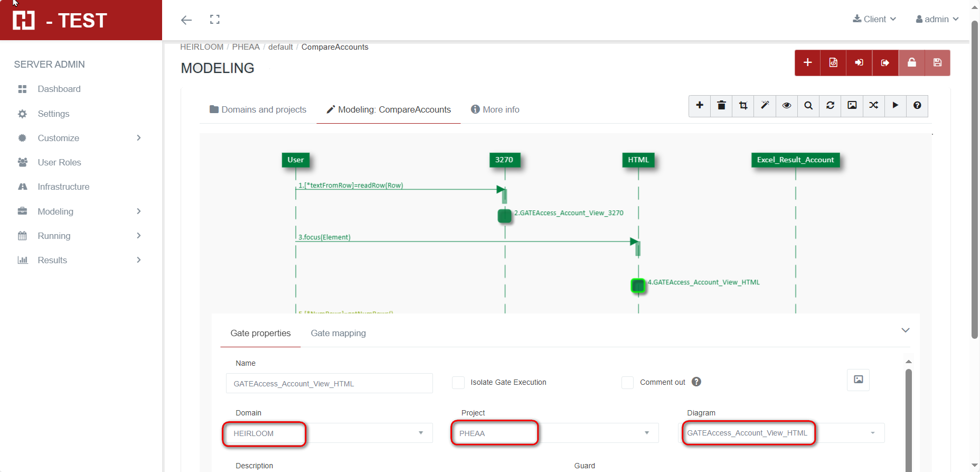Select the crop tool icon

pos(743,106)
